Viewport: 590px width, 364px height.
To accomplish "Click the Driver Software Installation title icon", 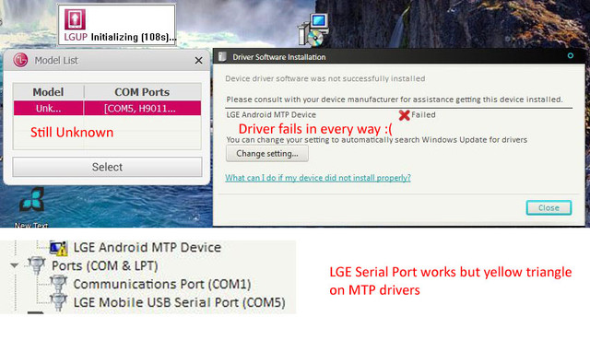I will (x=222, y=57).
